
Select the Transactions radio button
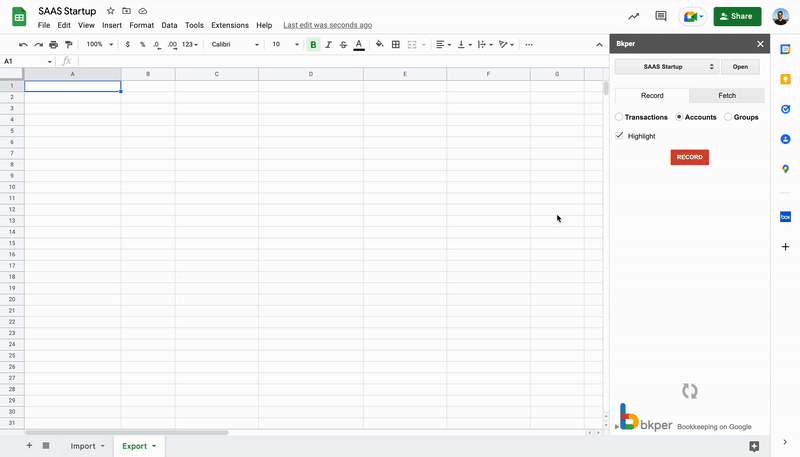(x=619, y=117)
